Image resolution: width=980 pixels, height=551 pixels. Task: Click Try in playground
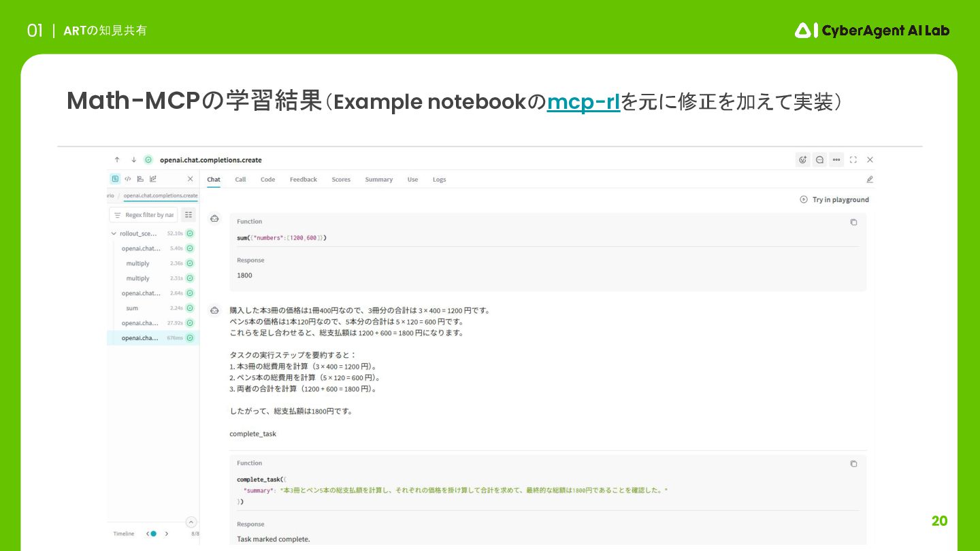pos(834,200)
